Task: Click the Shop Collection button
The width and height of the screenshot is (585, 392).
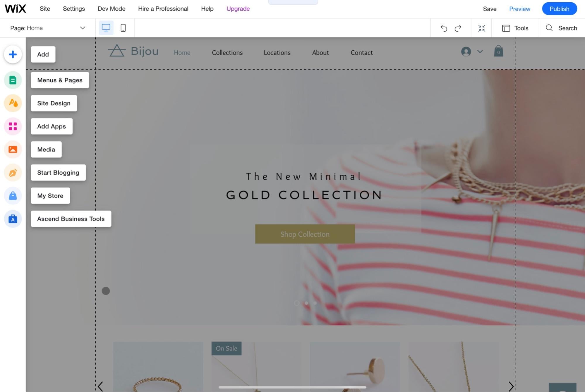Action: 305,234
